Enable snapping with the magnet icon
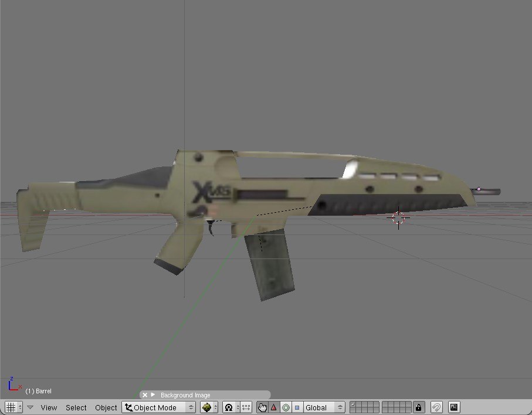This screenshot has width=532, height=415. pos(436,407)
